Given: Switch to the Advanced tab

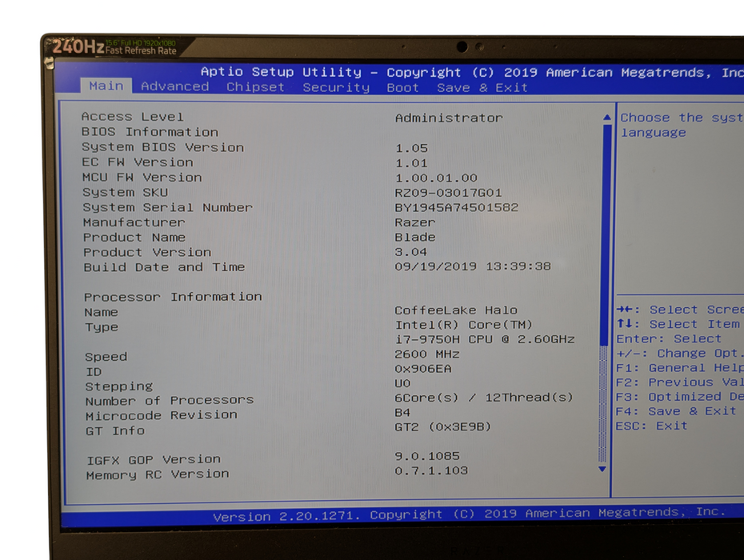Looking at the screenshot, I should tap(174, 86).
